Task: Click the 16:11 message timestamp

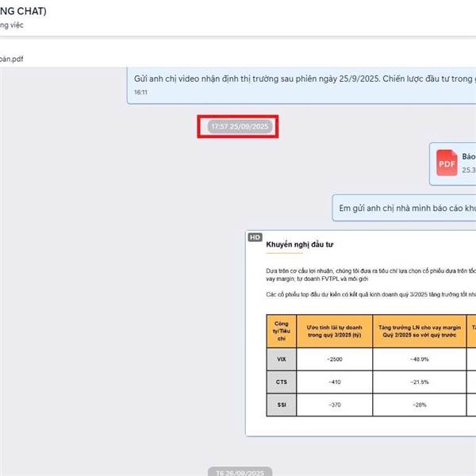Action: [x=140, y=92]
